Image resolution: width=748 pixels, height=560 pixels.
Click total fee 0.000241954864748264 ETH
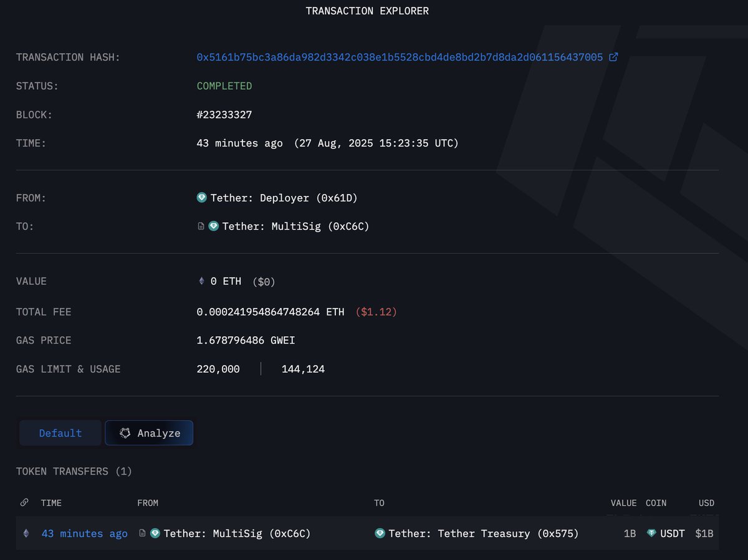coord(270,312)
